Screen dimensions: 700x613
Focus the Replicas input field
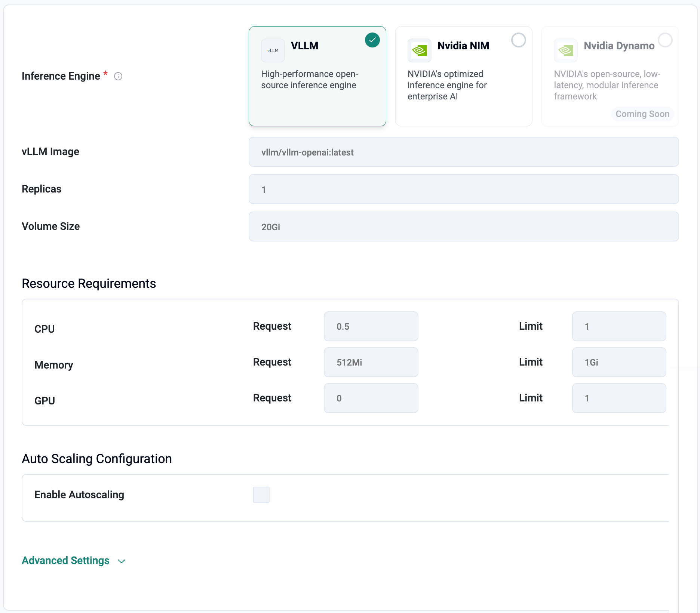point(464,190)
